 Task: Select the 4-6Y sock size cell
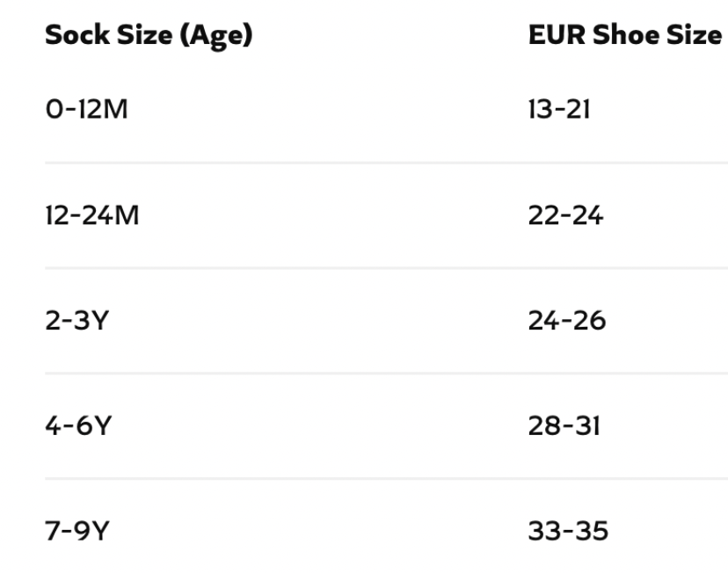point(78,425)
